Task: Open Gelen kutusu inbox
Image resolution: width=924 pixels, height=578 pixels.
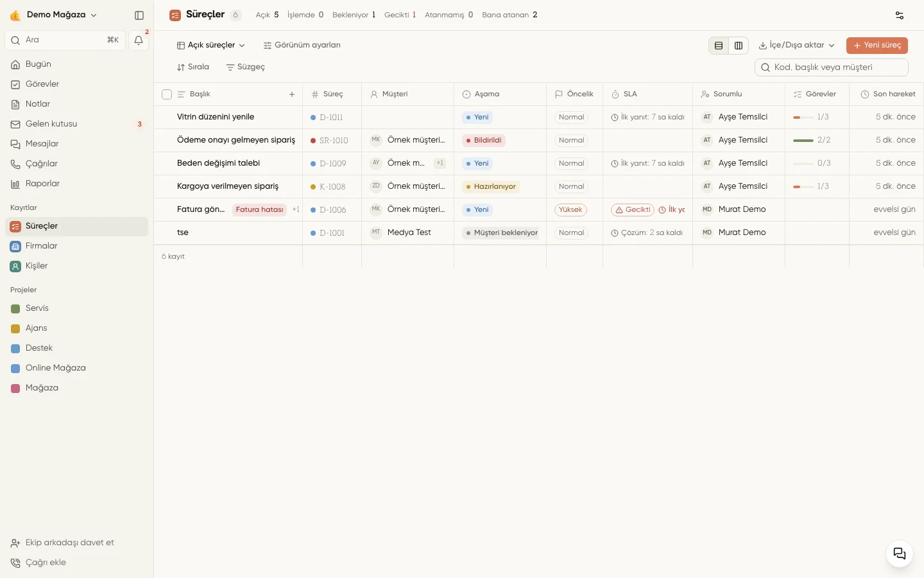Action: [77, 124]
